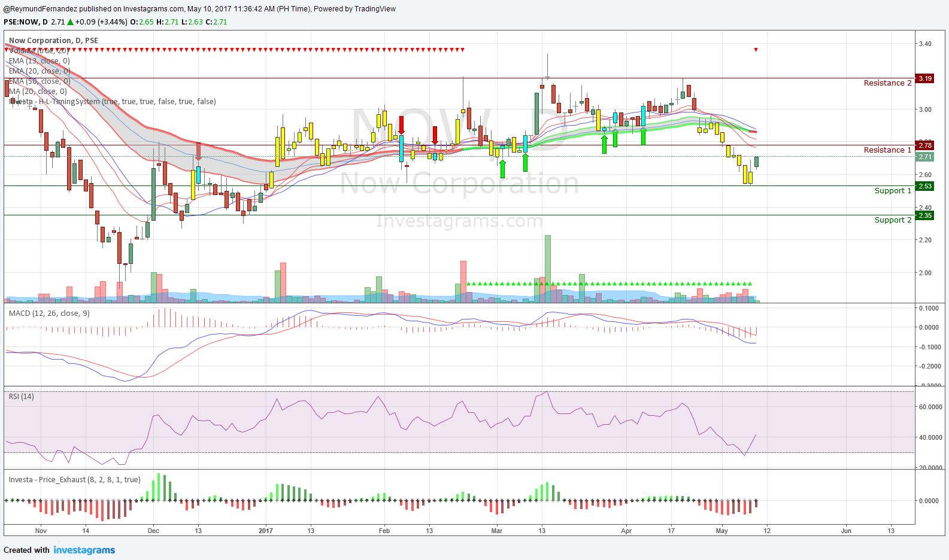Click the 2.78 red price tag
The height and width of the screenshot is (560, 949).
coord(925,145)
